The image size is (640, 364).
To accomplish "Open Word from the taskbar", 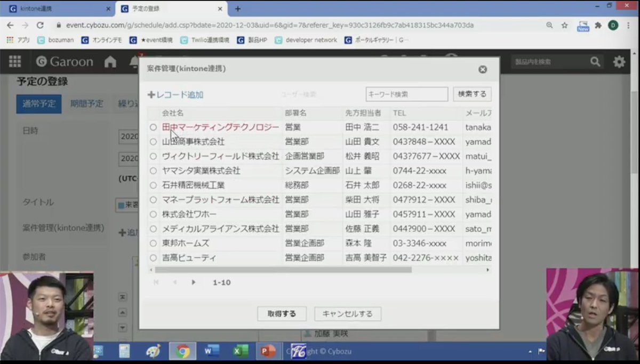I will pos(212,351).
